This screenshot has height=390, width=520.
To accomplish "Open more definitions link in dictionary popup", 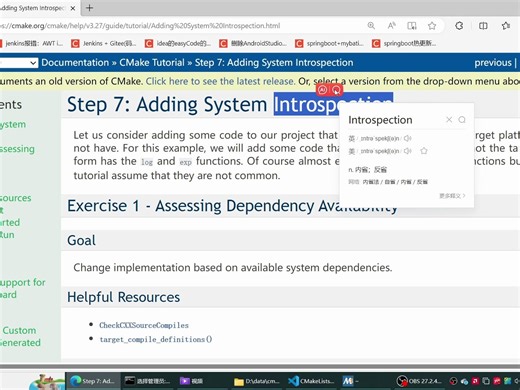I will [x=452, y=196].
